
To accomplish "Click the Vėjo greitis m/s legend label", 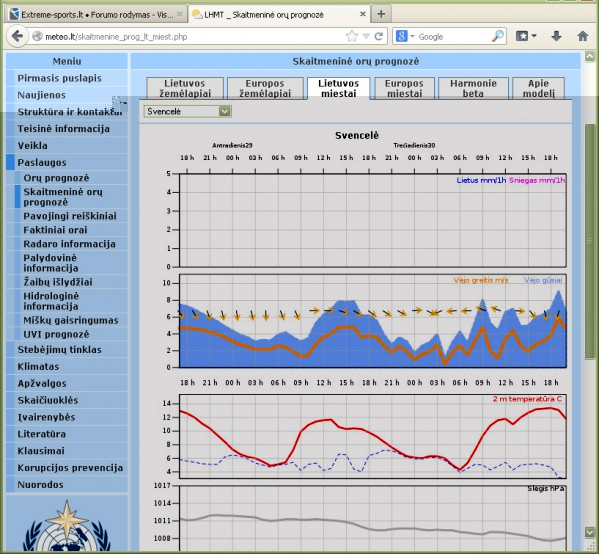I will (481, 280).
